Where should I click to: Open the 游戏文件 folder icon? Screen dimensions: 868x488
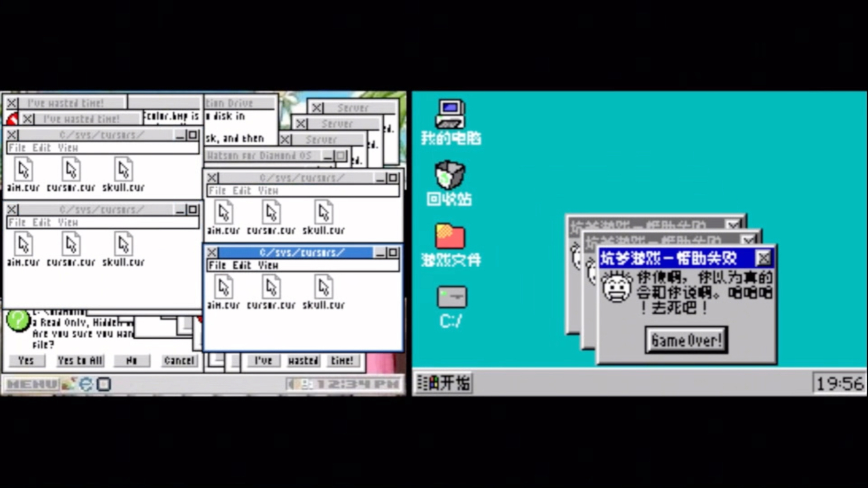(450, 245)
